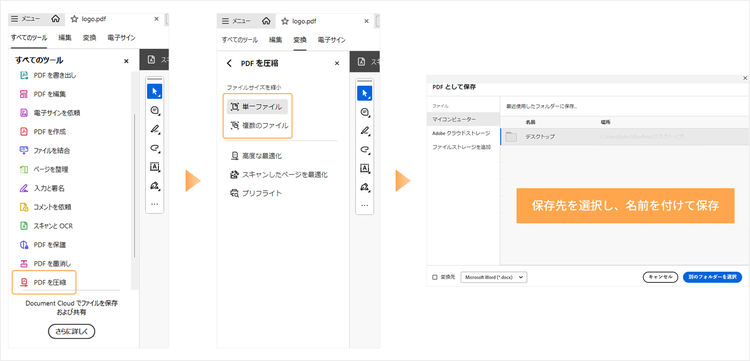
Task: Go back with chevron beside PDF を圧縮
Action: pos(229,63)
